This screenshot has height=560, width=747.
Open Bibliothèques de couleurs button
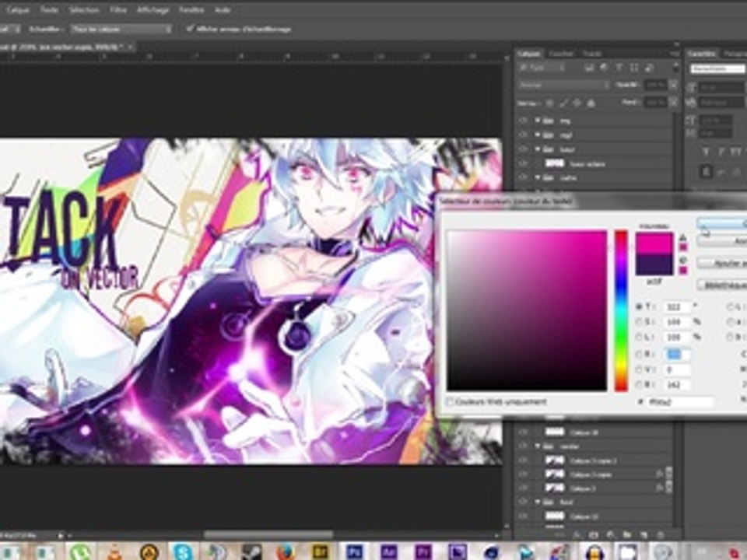pyautogui.click(x=722, y=285)
